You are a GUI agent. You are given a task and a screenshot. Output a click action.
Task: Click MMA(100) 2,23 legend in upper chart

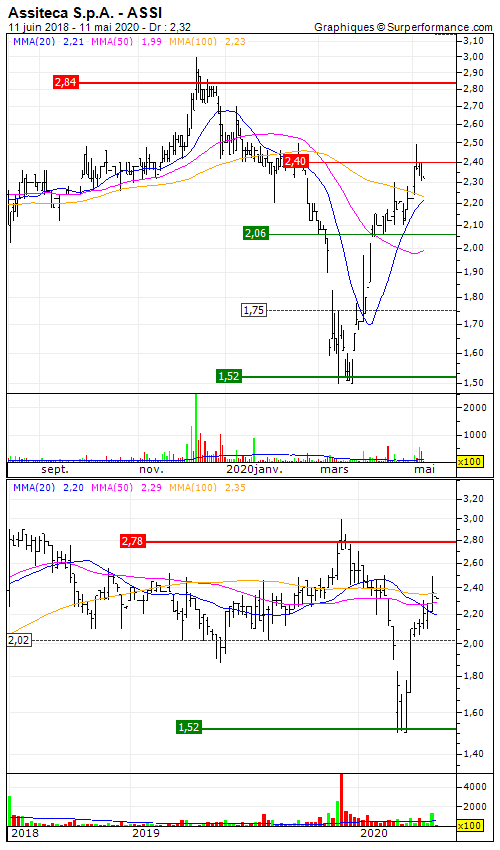[x=208, y=42]
